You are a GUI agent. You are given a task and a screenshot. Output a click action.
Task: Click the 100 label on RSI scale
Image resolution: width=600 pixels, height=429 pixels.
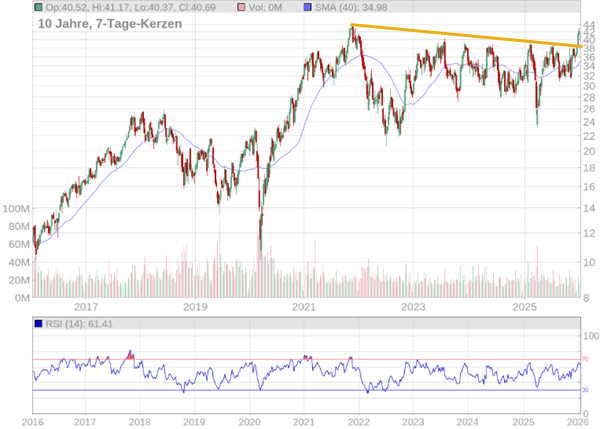point(591,336)
